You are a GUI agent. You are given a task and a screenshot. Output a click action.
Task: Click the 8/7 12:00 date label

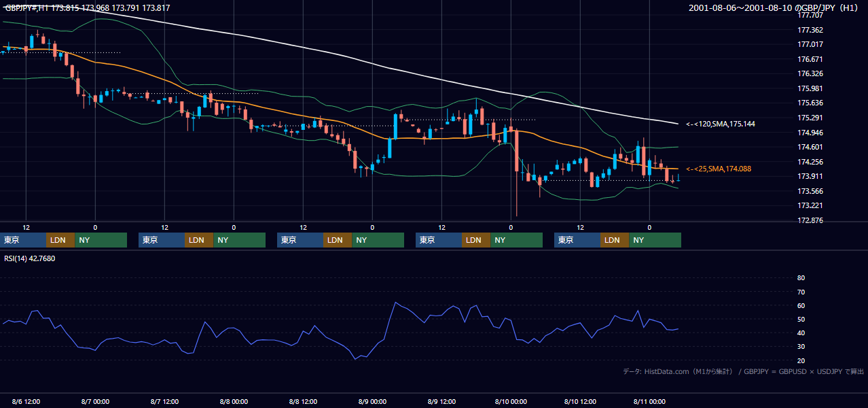coord(164,402)
